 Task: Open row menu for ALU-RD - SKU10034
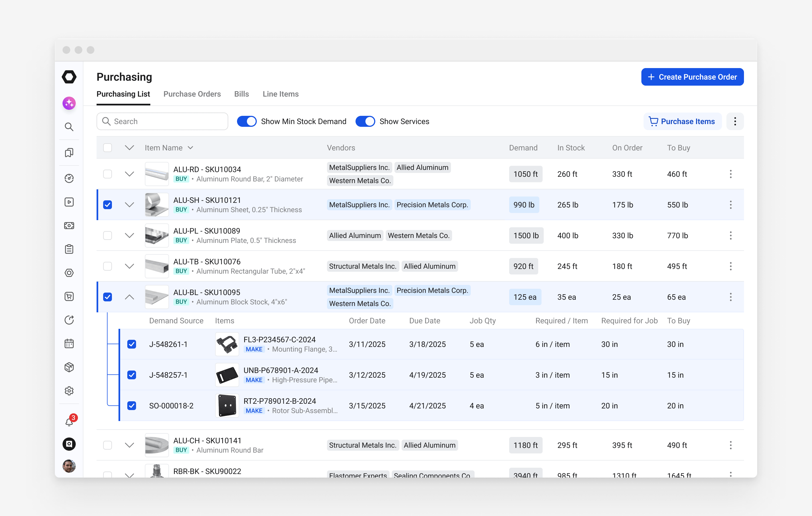pos(731,174)
